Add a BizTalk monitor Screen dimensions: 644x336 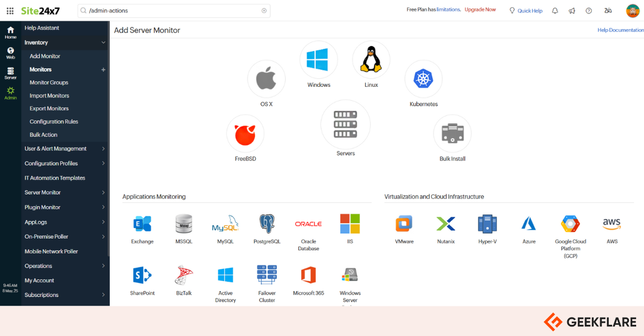click(x=184, y=275)
